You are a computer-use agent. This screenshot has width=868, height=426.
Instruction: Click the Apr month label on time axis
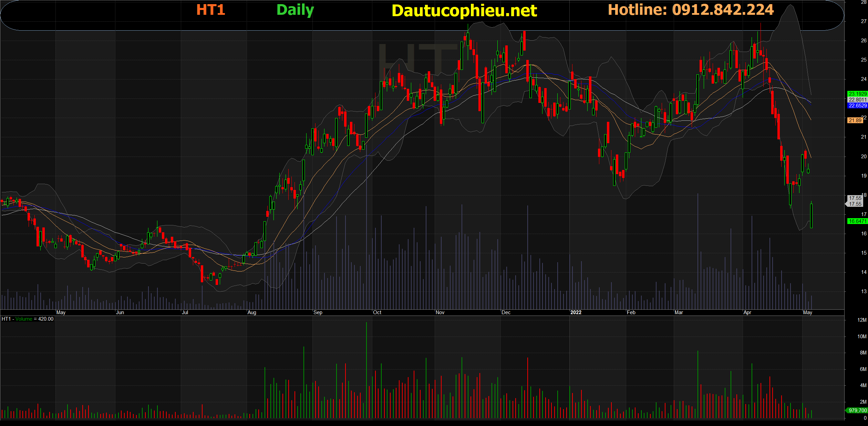(747, 312)
